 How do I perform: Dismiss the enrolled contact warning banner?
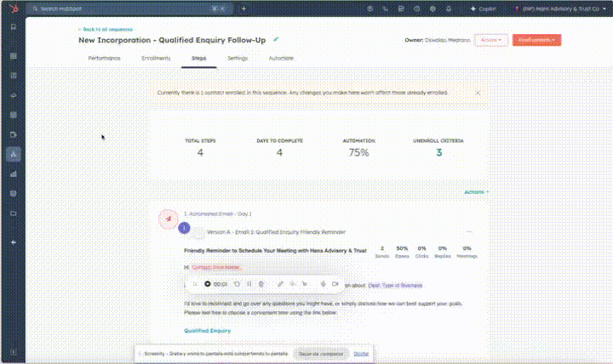coord(478,93)
